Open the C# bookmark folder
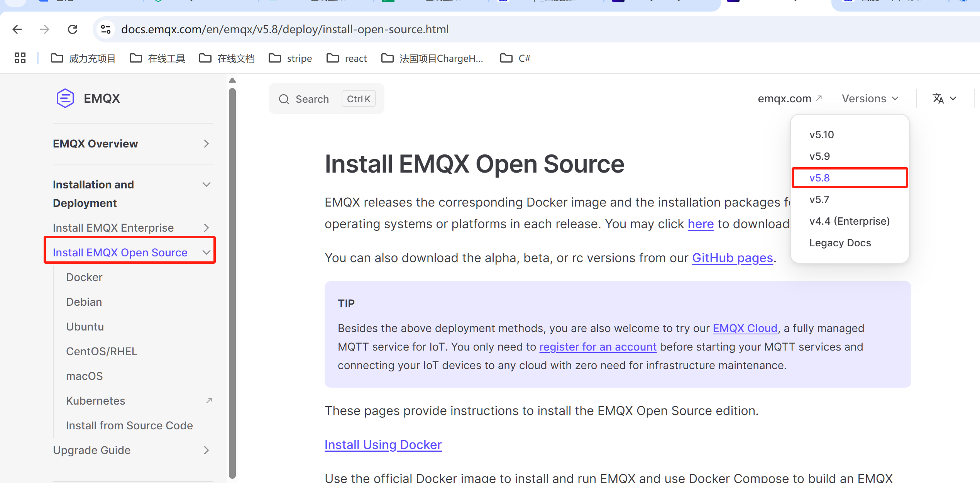Image resolution: width=980 pixels, height=483 pixels. [x=515, y=58]
